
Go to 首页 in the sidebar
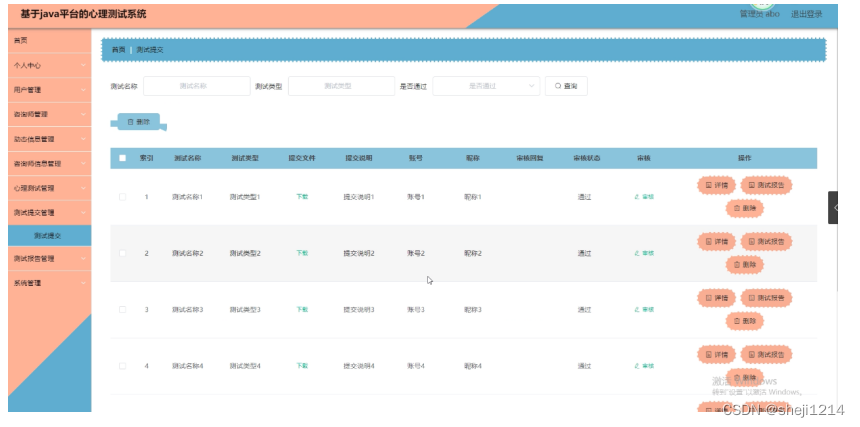pyautogui.click(x=49, y=41)
